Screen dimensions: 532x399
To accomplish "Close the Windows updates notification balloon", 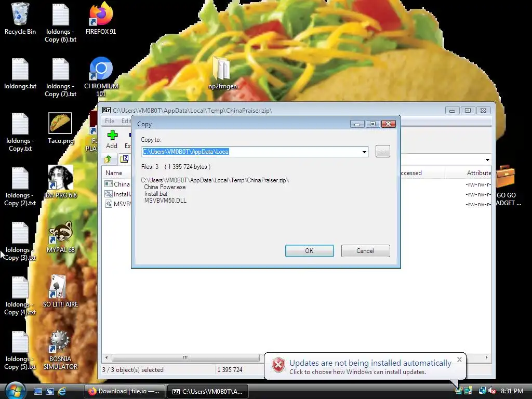I will click(459, 360).
